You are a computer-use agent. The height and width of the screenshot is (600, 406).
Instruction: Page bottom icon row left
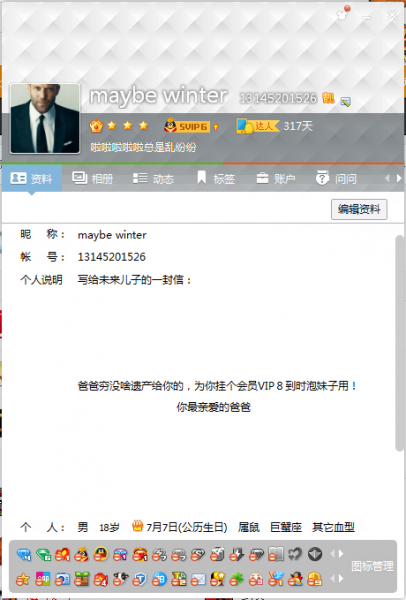[332, 579]
